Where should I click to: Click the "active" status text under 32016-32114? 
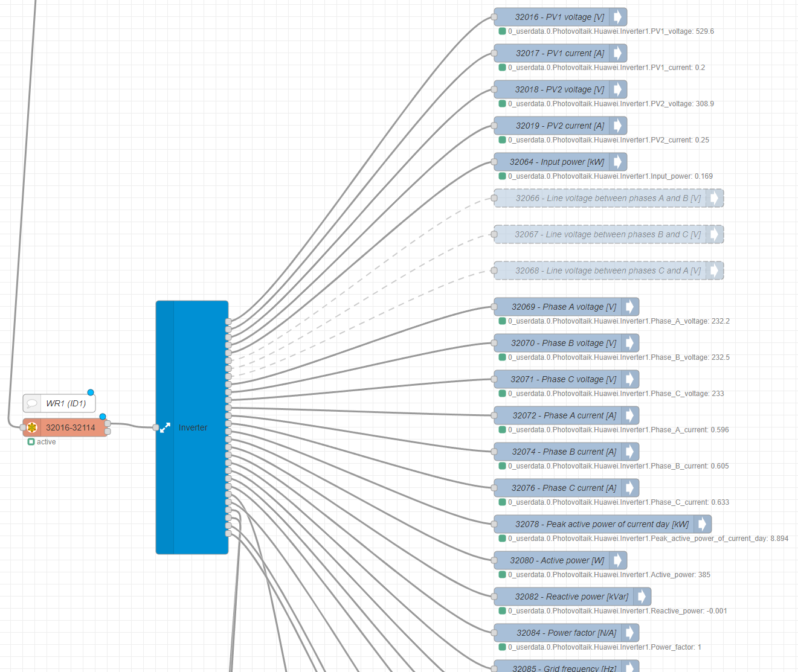[x=46, y=442]
